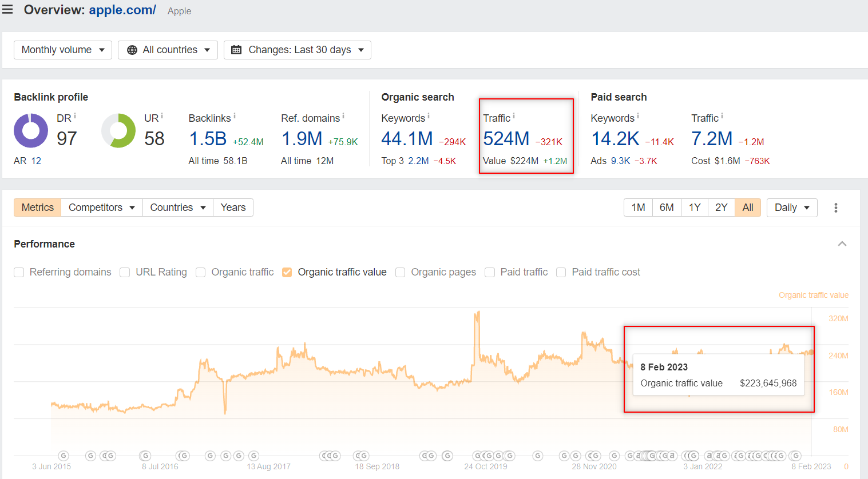Screen dimensions: 868x479
Task: Show info for the Backlinks metric
Action: tap(235, 116)
